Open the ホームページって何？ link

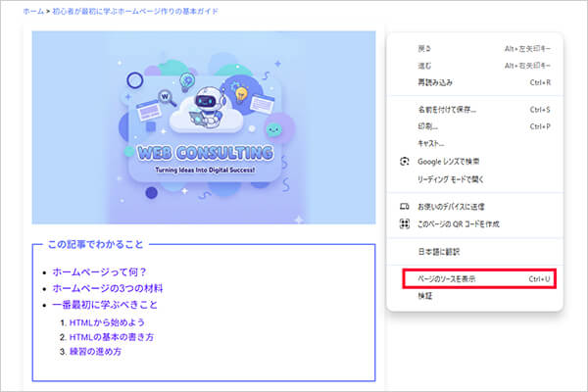(x=99, y=272)
